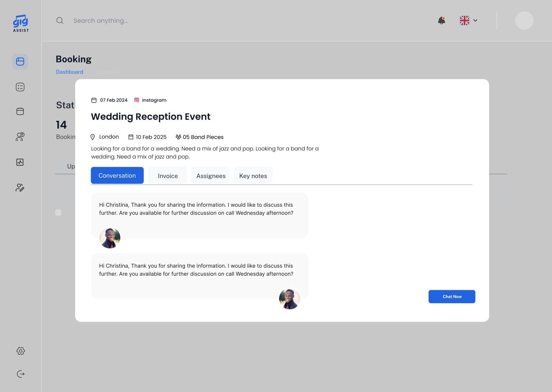
Task: Click the logout icon in sidebar
Action: click(21, 374)
